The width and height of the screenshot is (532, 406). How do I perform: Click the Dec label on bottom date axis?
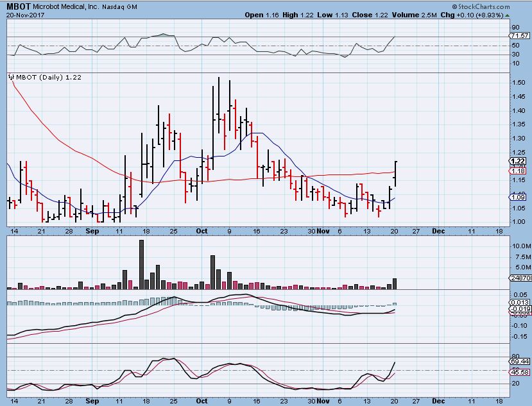coord(438,401)
